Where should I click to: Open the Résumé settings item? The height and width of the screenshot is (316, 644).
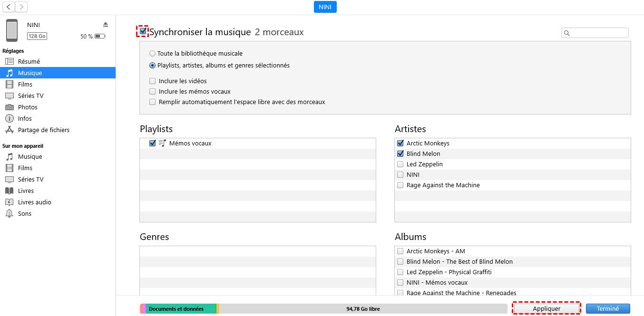coord(29,62)
